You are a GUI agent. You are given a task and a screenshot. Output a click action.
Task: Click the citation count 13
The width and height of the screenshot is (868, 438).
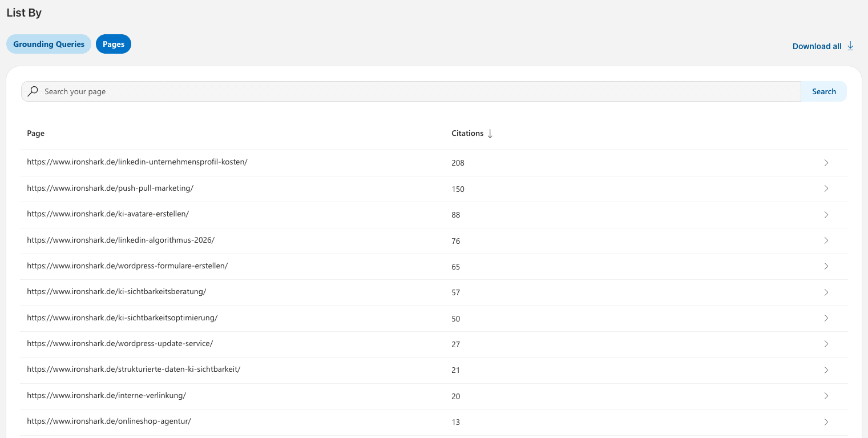pos(455,422)
